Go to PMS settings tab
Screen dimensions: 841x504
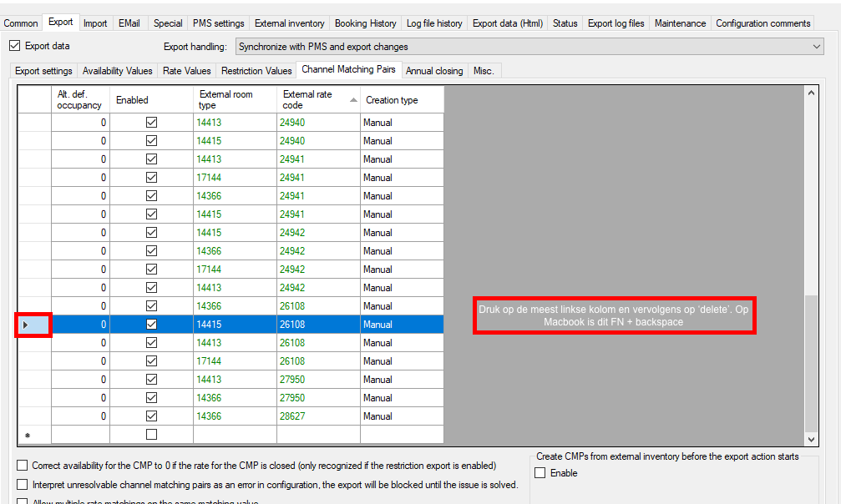218,23
